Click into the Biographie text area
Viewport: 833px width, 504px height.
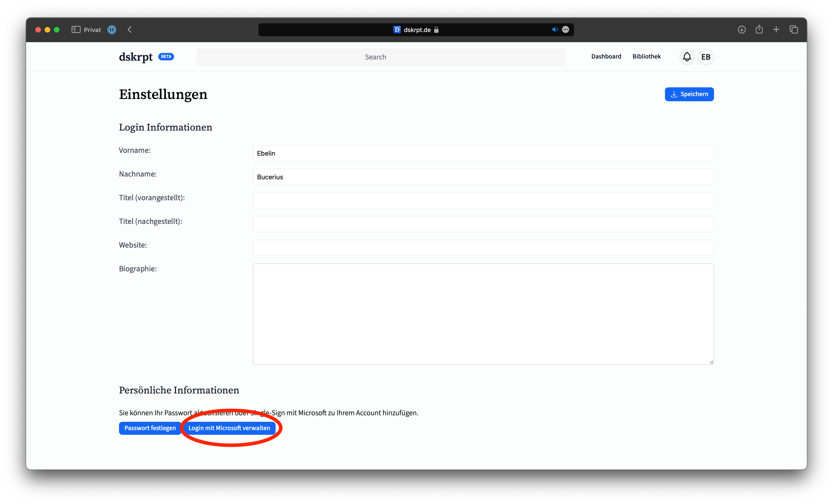pos(483,314)
